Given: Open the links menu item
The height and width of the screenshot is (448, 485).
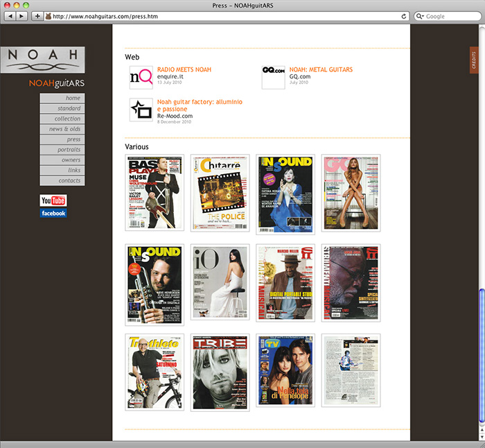Looking at the screenshot, I should pos(62,171).
